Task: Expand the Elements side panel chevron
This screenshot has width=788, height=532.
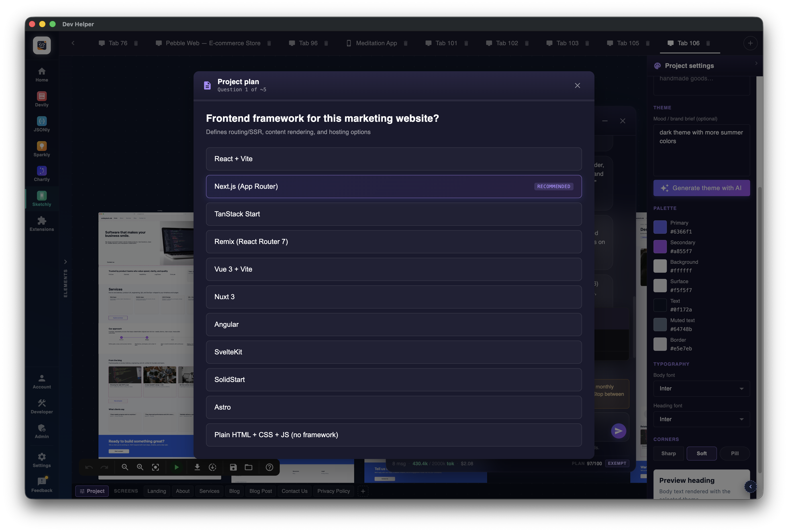Action: tap(65, 262)
